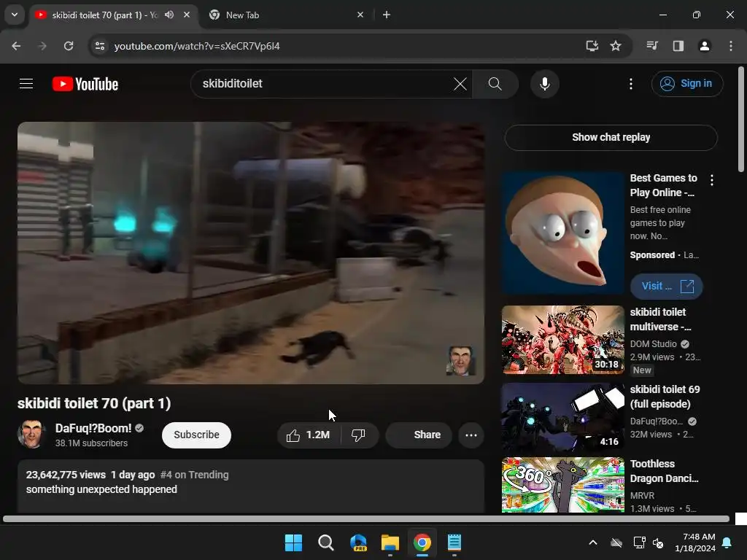Open Edge browser from taskbar
747x560 pixels.
pos(358,542)
